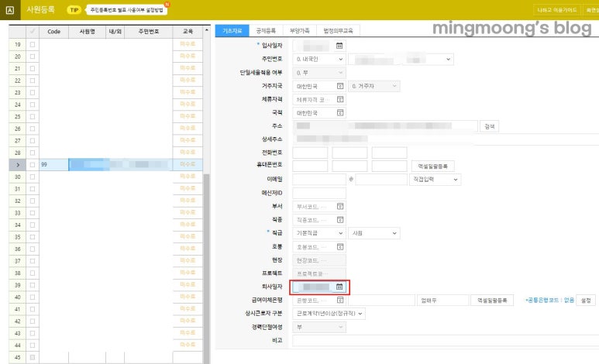This screenshot has height=364, width=599.
Task: Open the 상시근로자 구분 dropdown
Action: [329, 314]
